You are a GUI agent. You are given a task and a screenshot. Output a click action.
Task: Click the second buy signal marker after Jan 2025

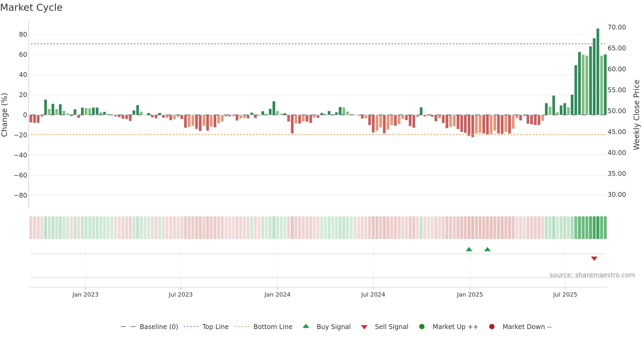(x=487, y=249)
